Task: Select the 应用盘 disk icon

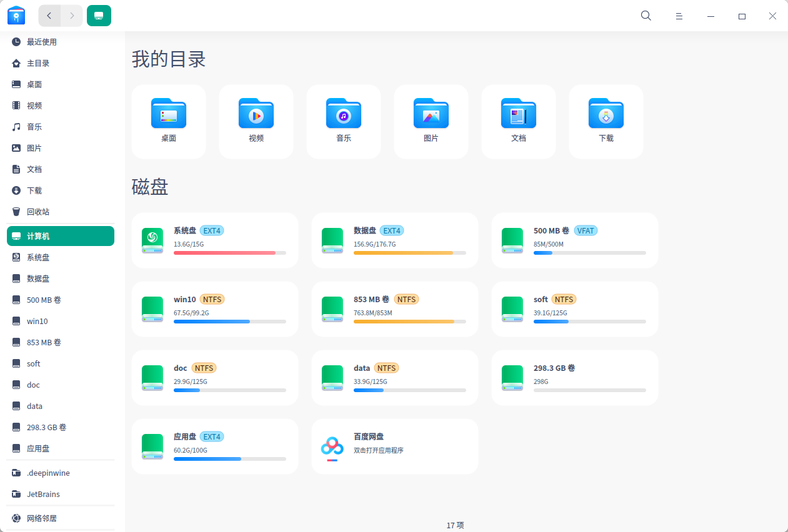Action: pyautogui.click(x=152, y=446)
